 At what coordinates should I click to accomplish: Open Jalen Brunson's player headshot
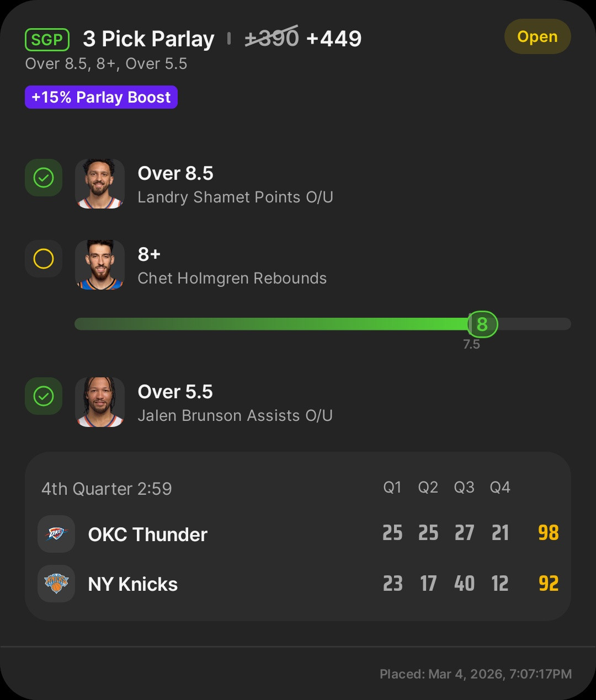tap(100, 402)
